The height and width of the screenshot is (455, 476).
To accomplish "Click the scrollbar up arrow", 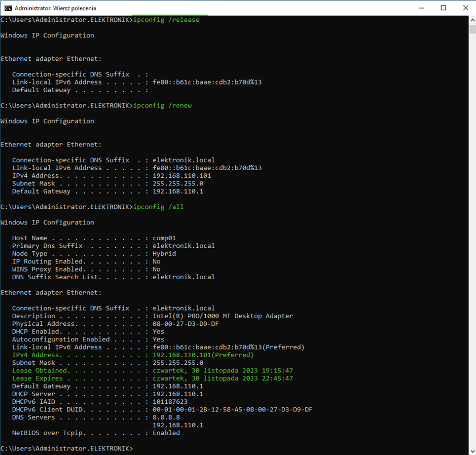I will [472, 20].
